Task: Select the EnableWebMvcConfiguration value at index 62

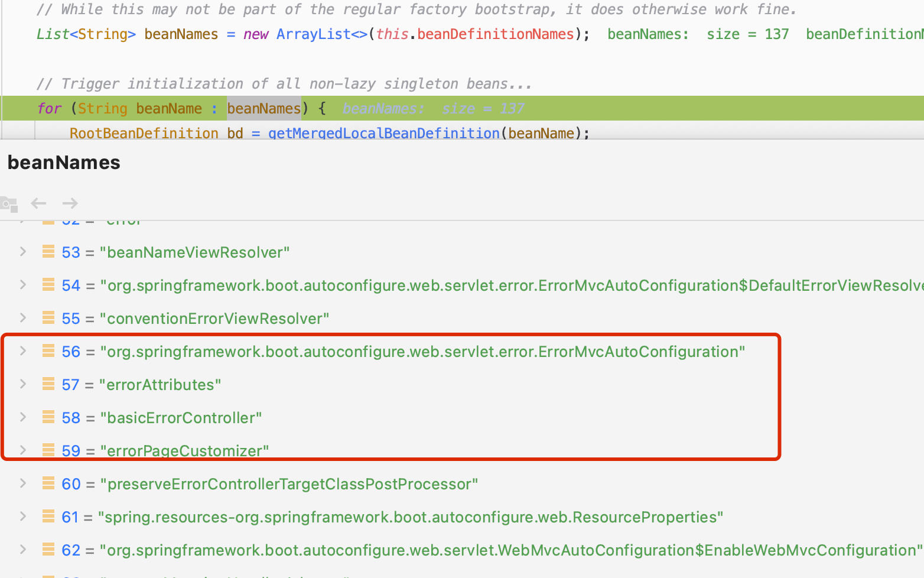Action: tap(511, 550)
